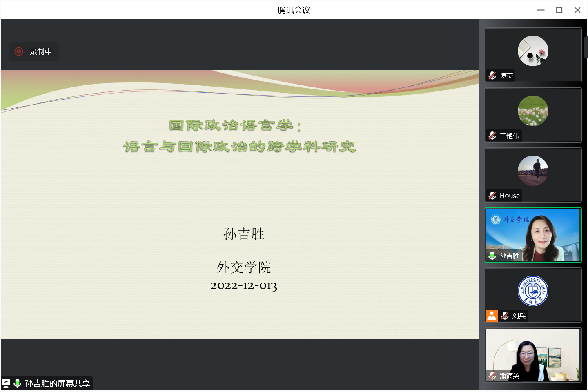Viewport: 588px width, 392px height.
Task: Maximize the 腾讯会议 window
Action: pos(559,10)
